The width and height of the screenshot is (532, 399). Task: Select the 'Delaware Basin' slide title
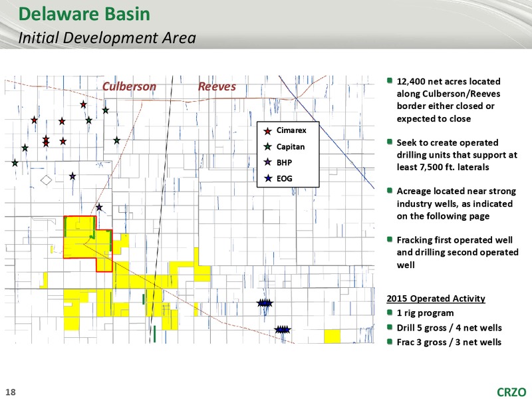point(84,14)
